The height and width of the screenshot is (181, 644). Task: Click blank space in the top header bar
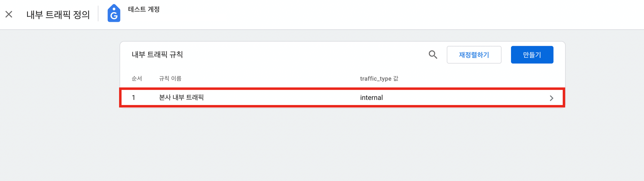point(386,14)
